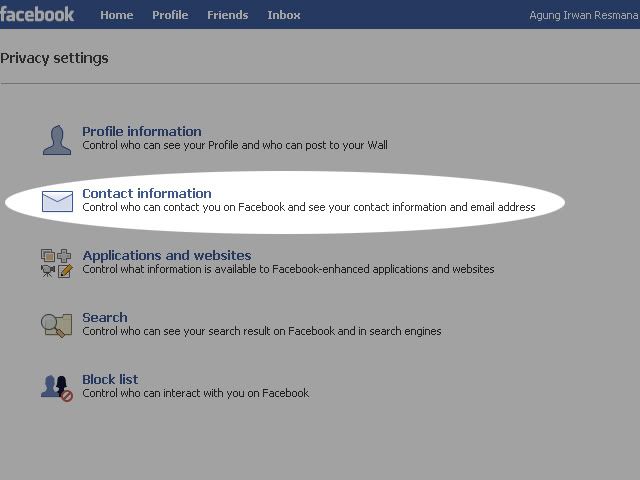This screenshot has width=640, height=480.
Task: Click the Block list icon
Action: pyautogui.click(x=57, y=387)
